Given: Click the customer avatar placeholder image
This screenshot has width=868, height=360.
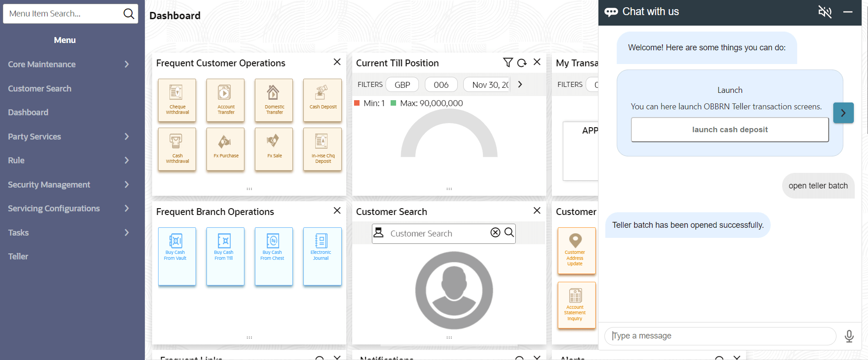Looking at the screenshot, I should tap(454, 290).
